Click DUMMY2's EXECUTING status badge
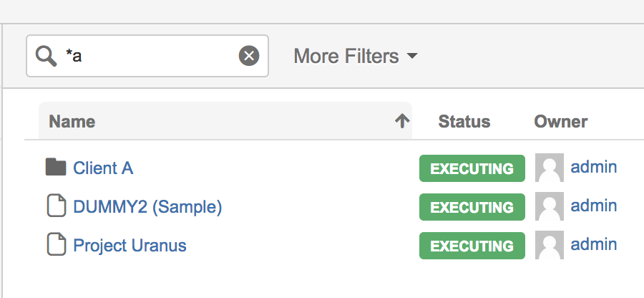Image resolution: width=644 pixels, height=298 pixels. coord(472,208)
